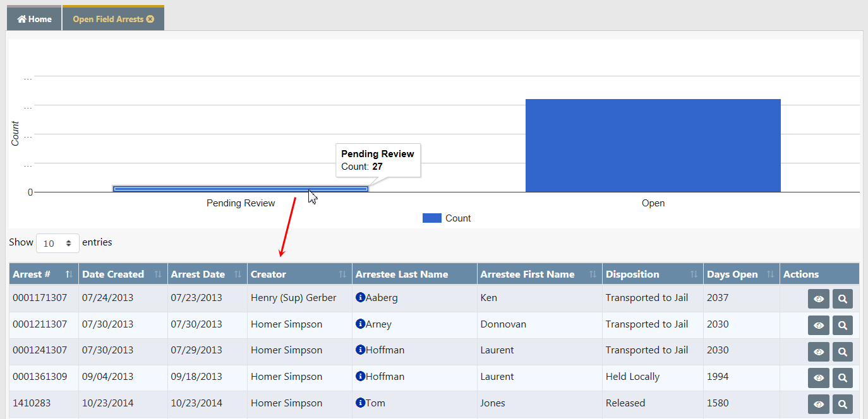The height and width of the screenshot is (419, 868).
Task: Select the Open Field Arrests tab
Action: tap(107, 19)
